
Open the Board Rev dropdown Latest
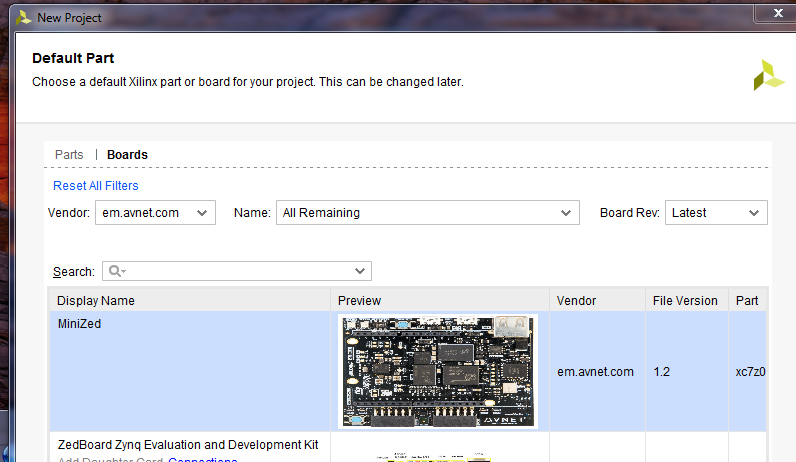tap(716, 213)
